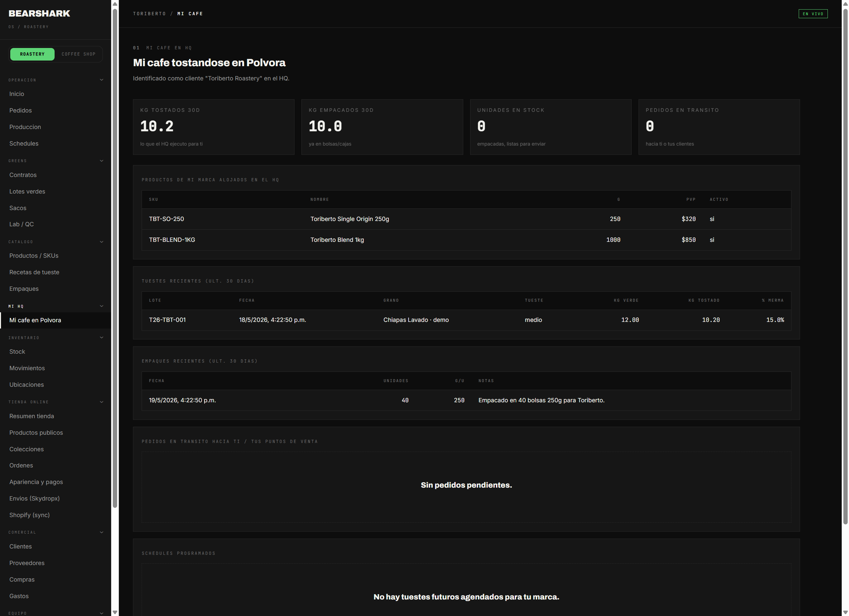Open Ordenes in Tienda Online
Image resolution: width=849 pixels, height=616 pixels.
tap(55, 465)
